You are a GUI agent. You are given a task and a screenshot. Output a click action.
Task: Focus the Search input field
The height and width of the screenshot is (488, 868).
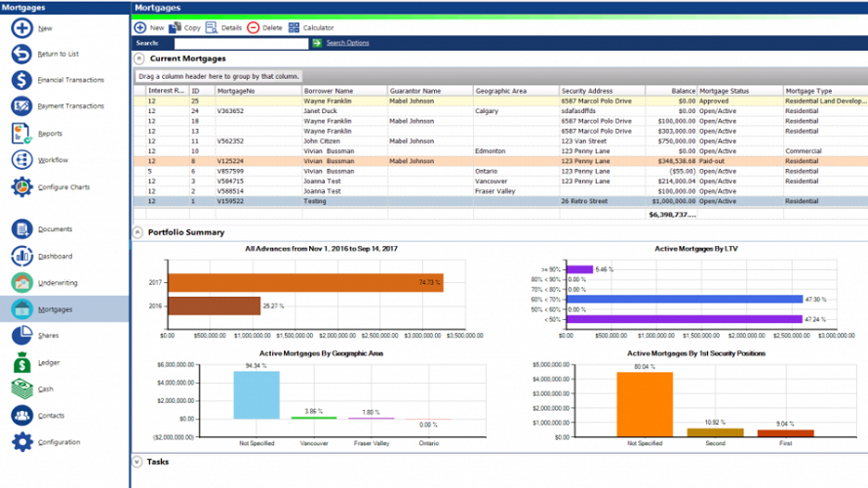coord(241,43)
